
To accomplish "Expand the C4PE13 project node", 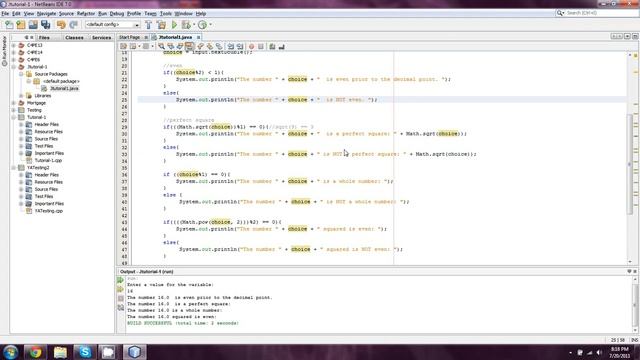I will point(14,45).
